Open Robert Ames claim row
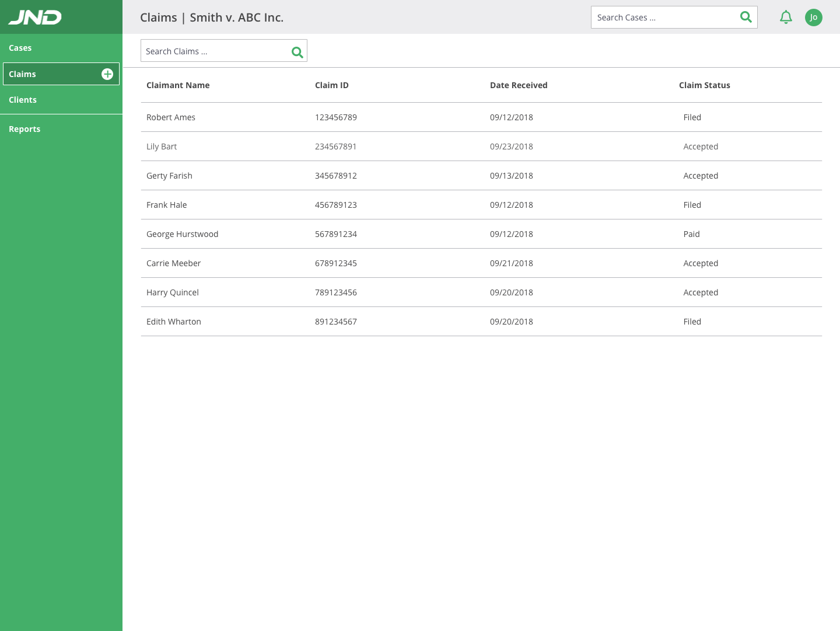 click(x=171, y=117)
